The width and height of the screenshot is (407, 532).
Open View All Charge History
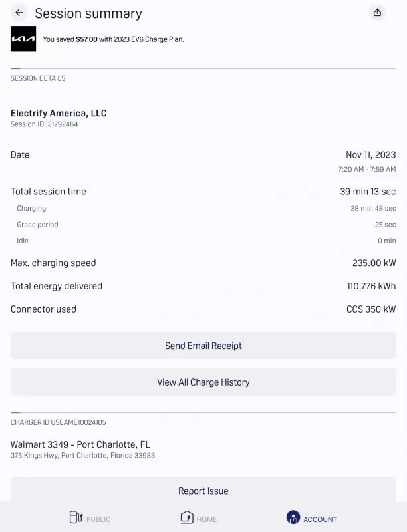point(203,382)
